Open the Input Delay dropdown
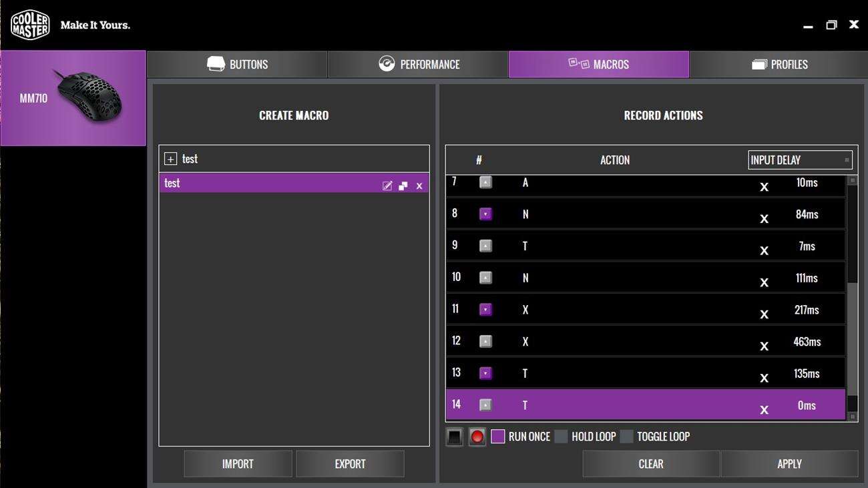 tap(800, 160)
